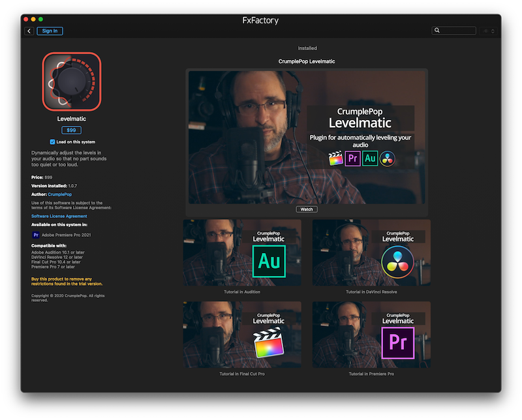Image resolution: width=522 pixels, height=420 pixels.
Task: Go back using the back arrow button
Action: point(29,31)
